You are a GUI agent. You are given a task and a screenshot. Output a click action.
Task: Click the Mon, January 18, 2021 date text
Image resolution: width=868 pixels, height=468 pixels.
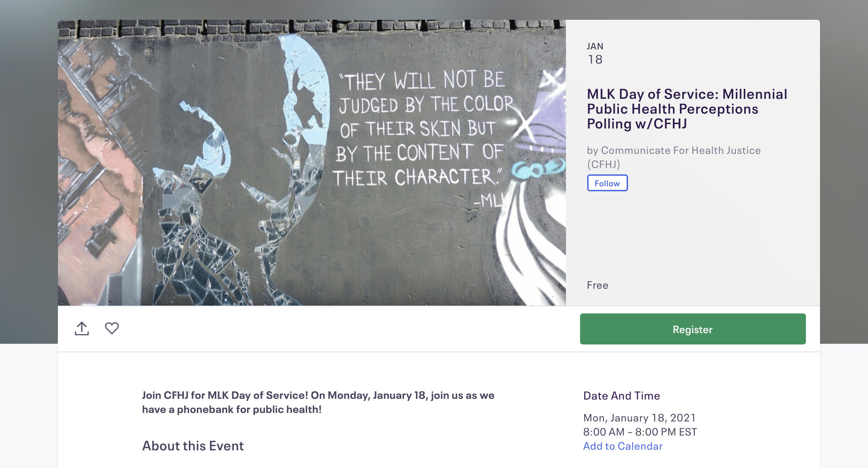click(639, 418)
